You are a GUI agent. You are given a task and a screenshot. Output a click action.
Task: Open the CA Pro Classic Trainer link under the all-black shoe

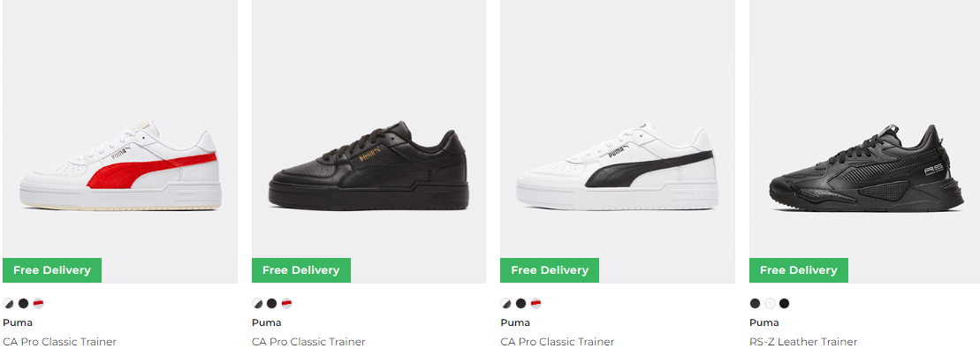pyautogui.click(x=308, y=342)
